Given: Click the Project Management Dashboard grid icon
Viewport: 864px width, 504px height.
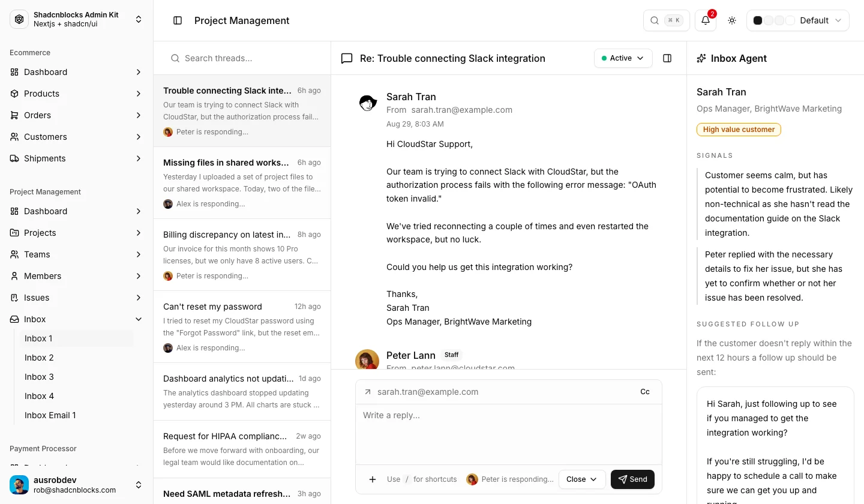Looking at the screenshot, I should 14,211.
